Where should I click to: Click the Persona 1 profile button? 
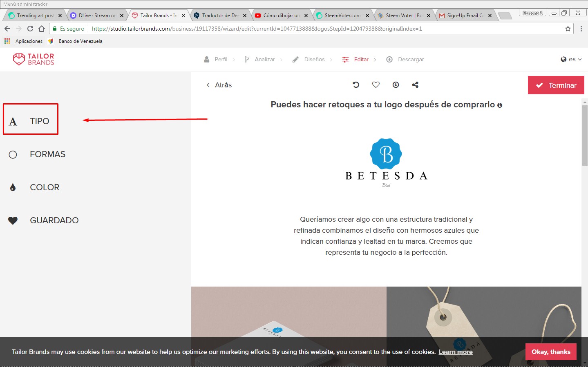coord(532,13)
